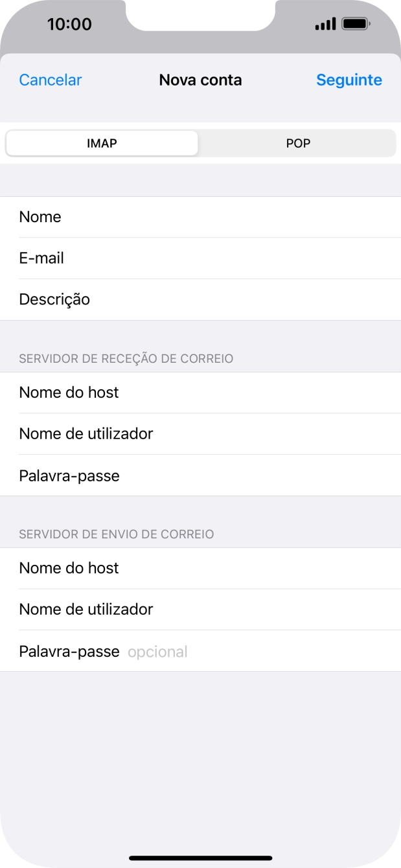Switch to the POP tab
The height and width of the screenshot is (868, 401).
(297, 143)
